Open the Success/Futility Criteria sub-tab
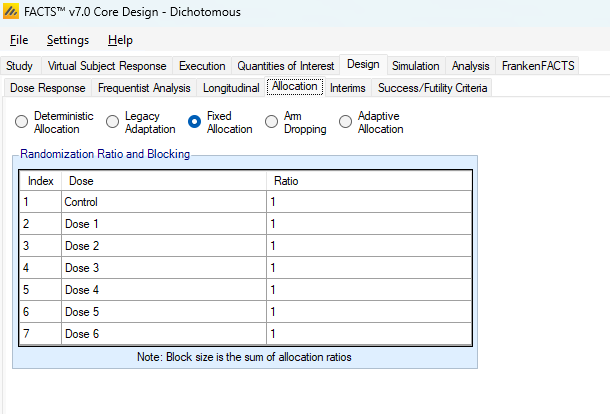610x414 pixels. tap(432, 88)
